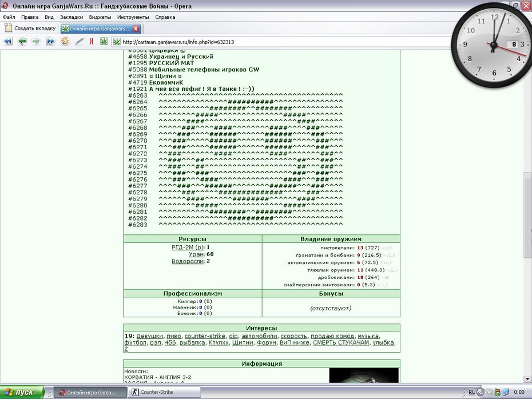Click the Wand pencil icon in toolbar
Viewport: 532px width, 399px height.
(79, 42)
